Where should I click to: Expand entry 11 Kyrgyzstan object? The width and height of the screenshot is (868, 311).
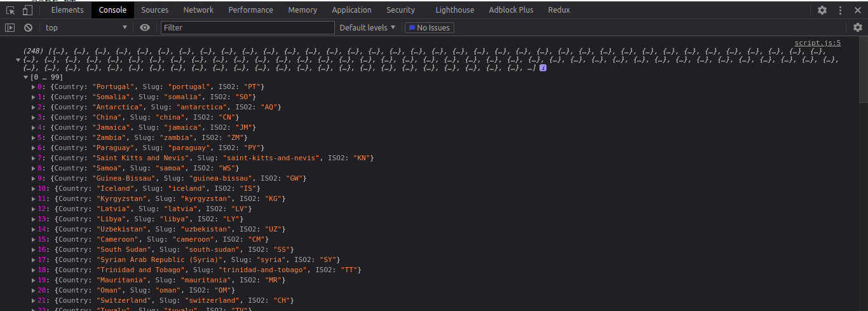[x=33, y=198]
